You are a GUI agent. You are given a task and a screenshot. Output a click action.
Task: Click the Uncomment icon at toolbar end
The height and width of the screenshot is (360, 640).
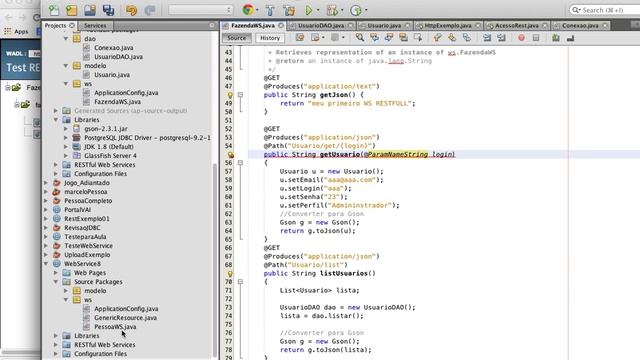[x=570, y=38]
